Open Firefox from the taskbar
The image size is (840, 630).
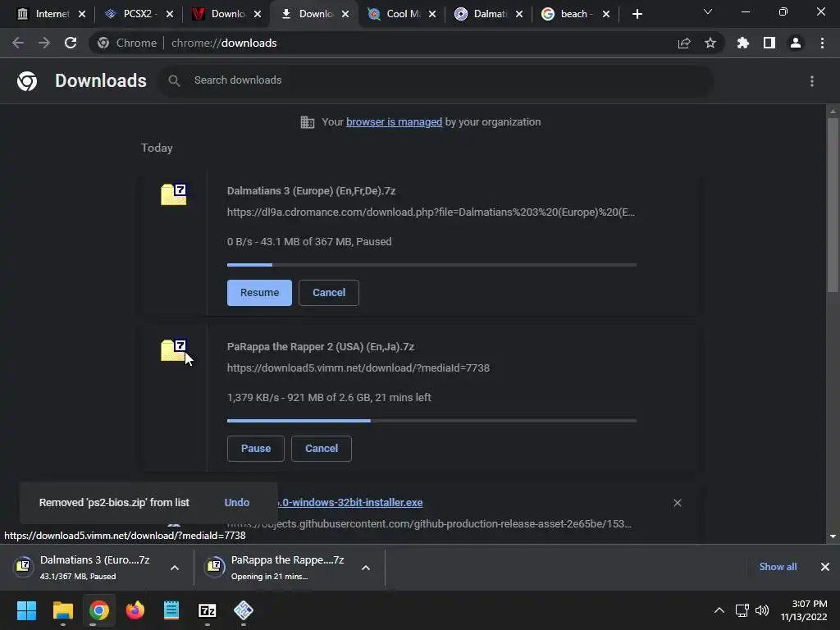click(x=135, y=610)
